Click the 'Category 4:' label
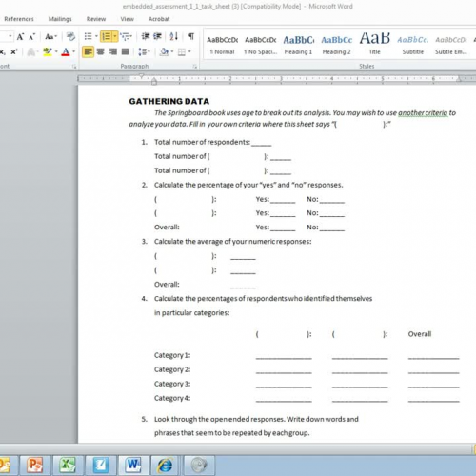 [x=172, y=398]
